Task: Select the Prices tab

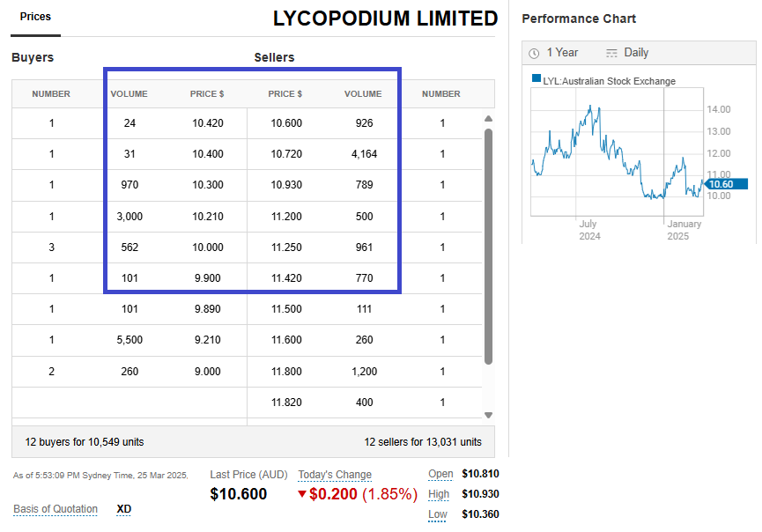Action: (35, 17)
